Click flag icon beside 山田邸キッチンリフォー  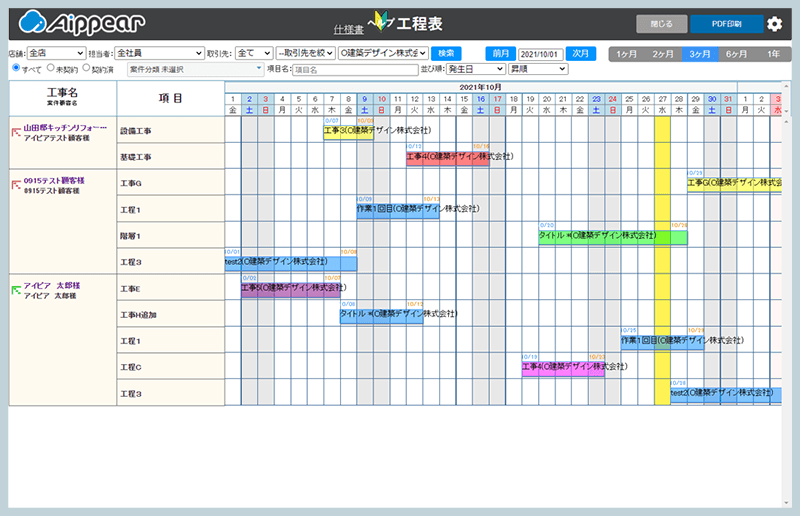[x=16, y=132]
